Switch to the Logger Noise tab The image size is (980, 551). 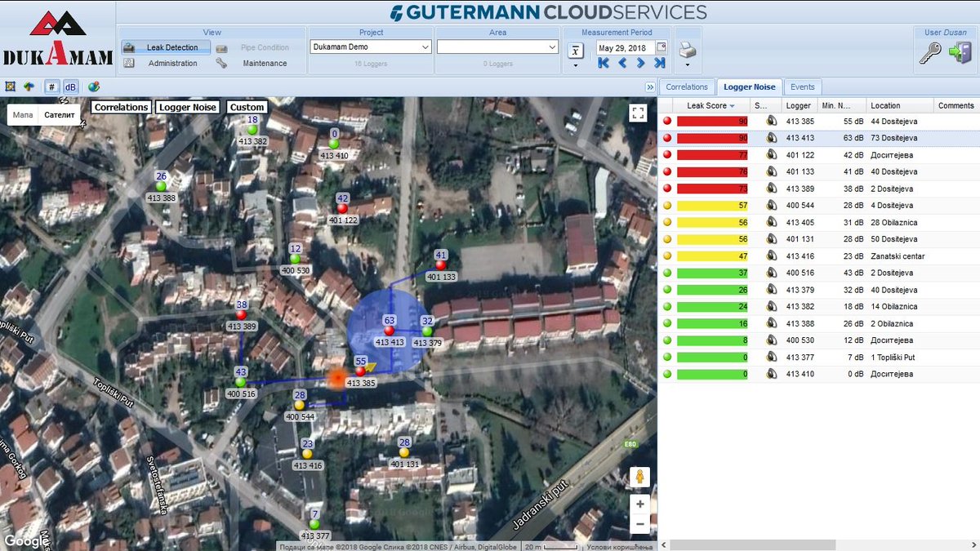click(750, 87)
